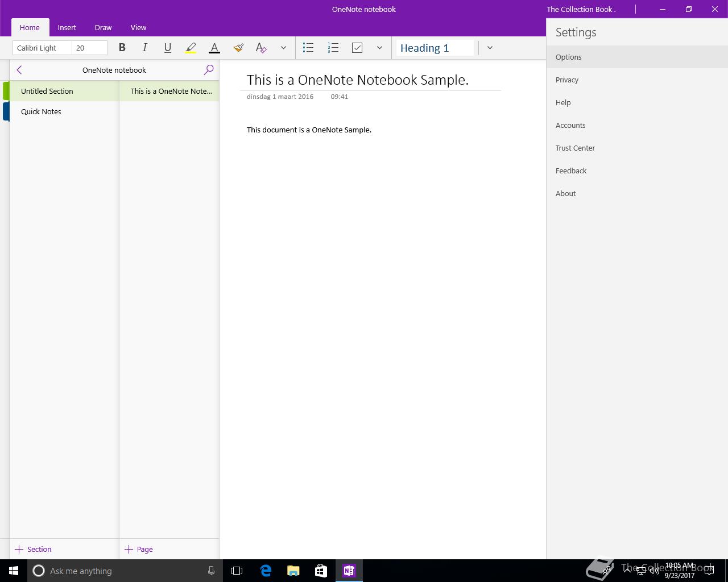The width and height of the screenshot is (728, 582).
Task: Click the taskbar clock and date
Action: pos(680,571)
